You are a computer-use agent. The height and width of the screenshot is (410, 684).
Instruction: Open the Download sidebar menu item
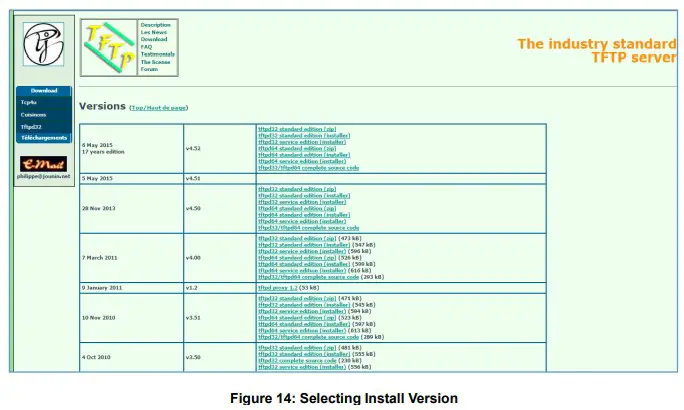(x=43, y=91)
